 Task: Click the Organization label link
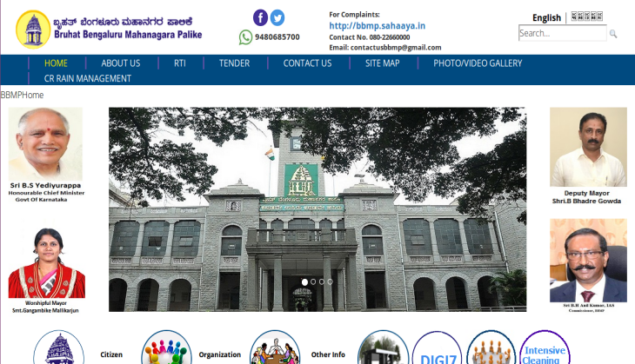tap(219, 354)
